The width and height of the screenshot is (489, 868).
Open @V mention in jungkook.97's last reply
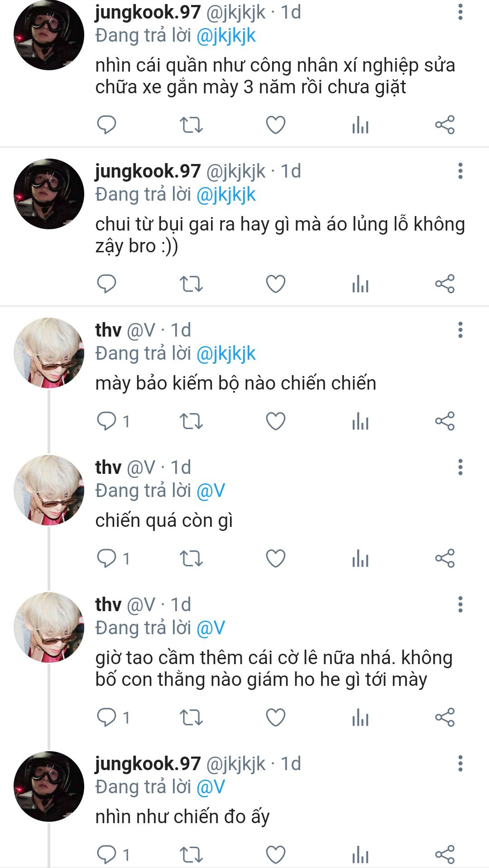tap(211, 787)
